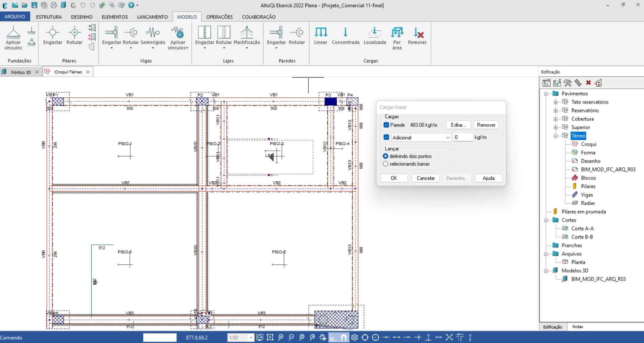Open the 1:50 scale dropdown
Viewport: 644px width, 343px height.
[x=251, y=338]
